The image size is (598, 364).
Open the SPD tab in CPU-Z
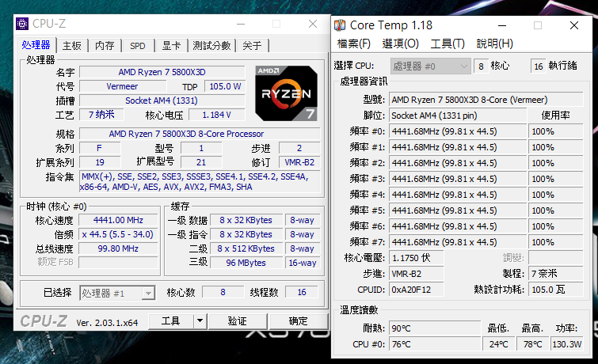pyautogui.click(x=138, y=46)
